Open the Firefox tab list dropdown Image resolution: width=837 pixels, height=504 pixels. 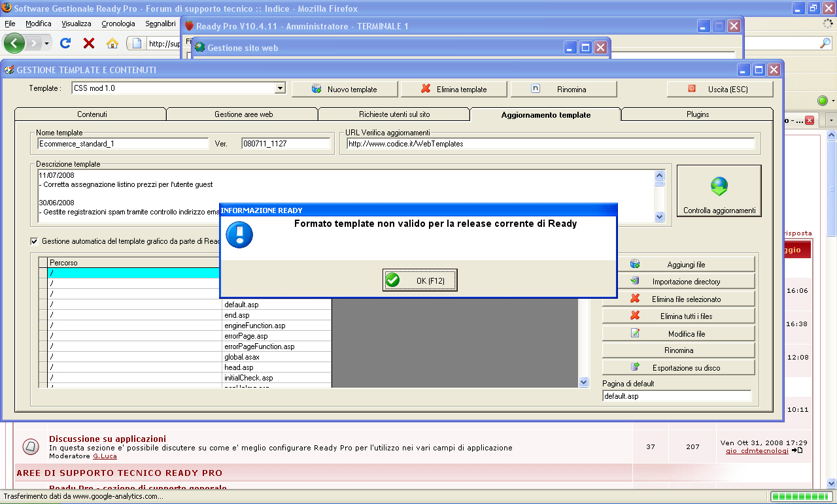click(x=830, y=121)
